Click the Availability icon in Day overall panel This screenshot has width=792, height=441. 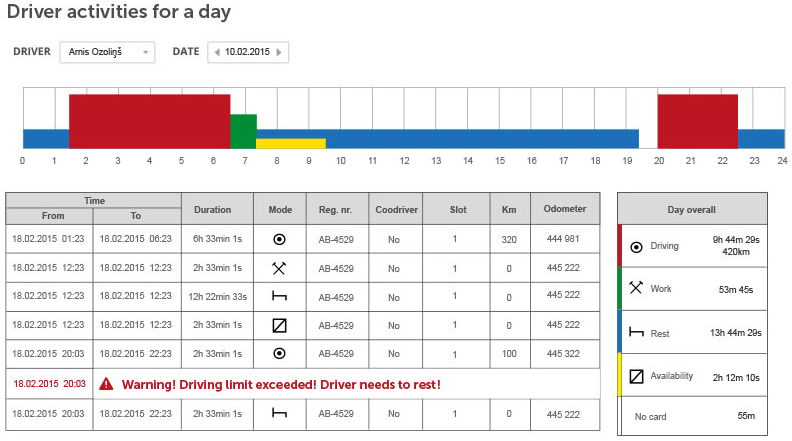pos(636,377)
